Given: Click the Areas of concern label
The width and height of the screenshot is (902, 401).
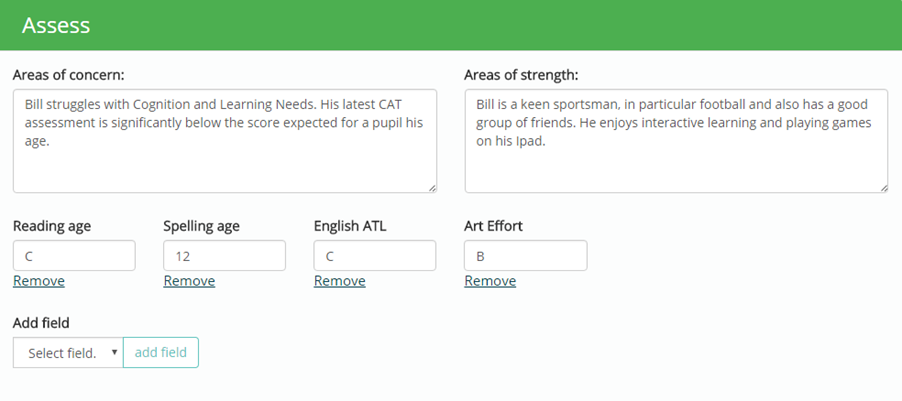Looking at the screenshot, I should point(75,75).
